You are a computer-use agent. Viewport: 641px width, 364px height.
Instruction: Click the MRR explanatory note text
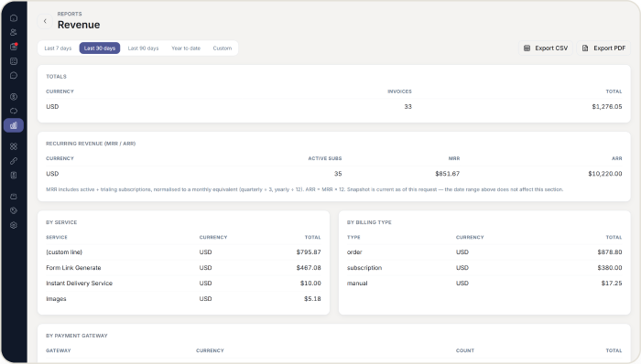[305, 189]
